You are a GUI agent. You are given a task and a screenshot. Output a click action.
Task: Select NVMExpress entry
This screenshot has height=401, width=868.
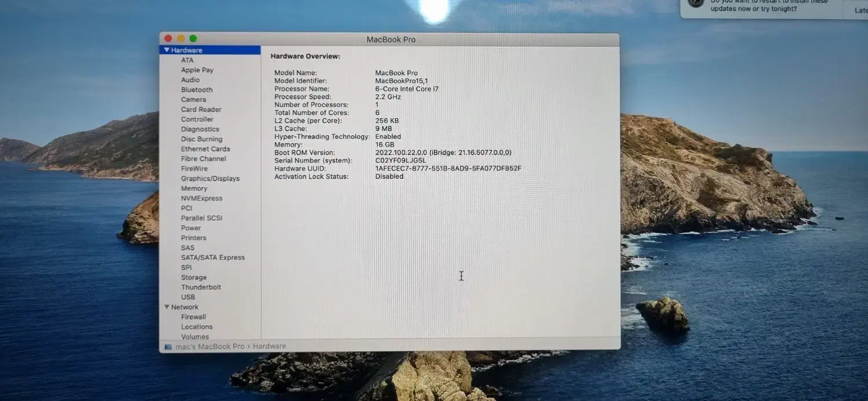(x=201, y=198)
